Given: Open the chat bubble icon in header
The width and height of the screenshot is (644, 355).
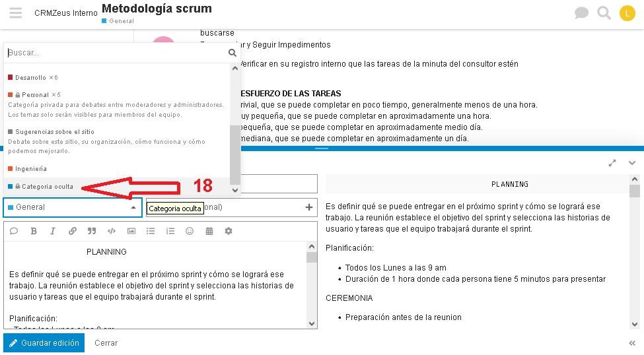Looking at the screenshot, I should [x=581, y=13].
